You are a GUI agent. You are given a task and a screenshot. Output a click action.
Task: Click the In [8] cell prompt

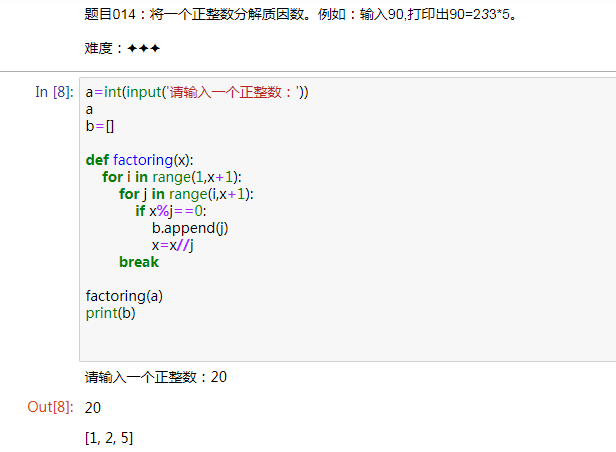[x=54, y=92]
